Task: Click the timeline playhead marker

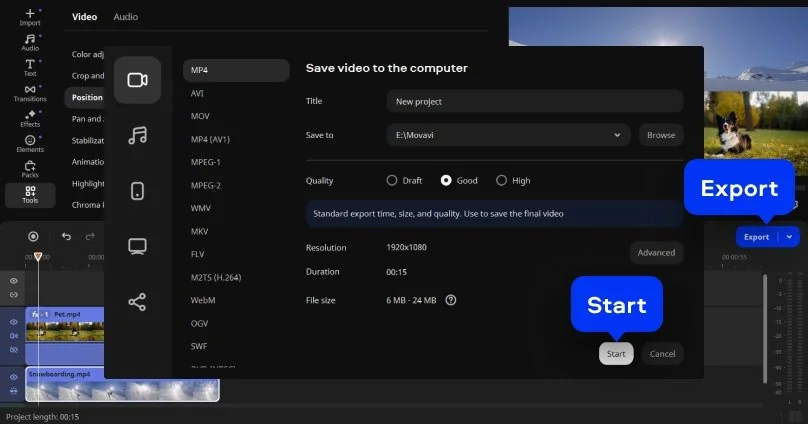Action: click(x=38, y=257)
